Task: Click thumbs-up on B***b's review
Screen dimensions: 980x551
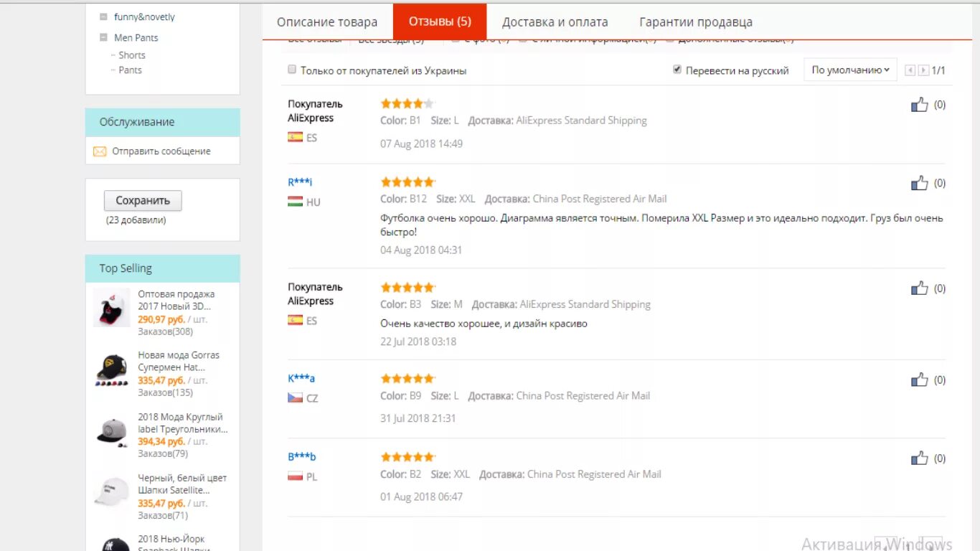Action: 919,458
